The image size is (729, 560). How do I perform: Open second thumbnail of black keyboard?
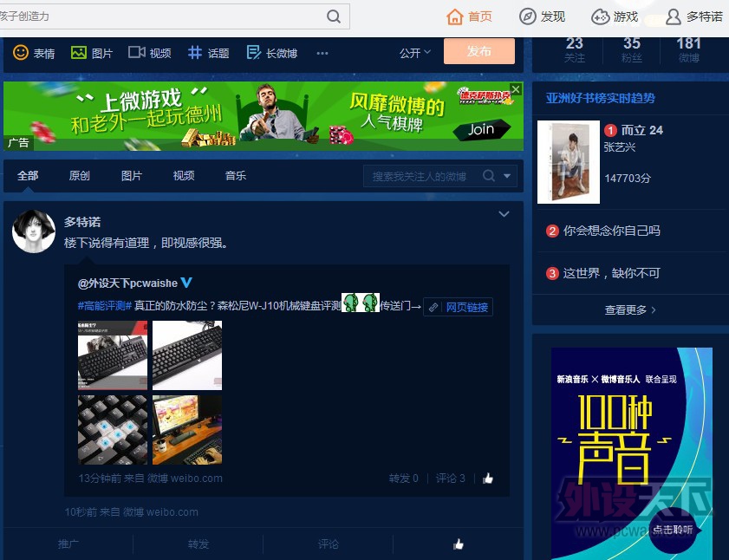click(x=187, y=355)
